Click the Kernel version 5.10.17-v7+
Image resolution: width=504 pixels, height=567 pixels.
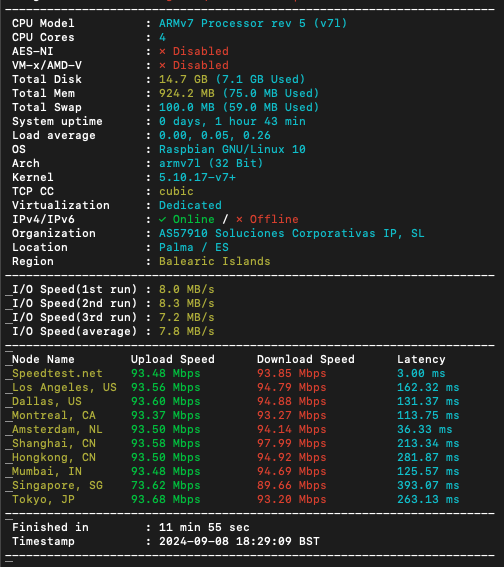pyautogui.click(x=197, y=178)
